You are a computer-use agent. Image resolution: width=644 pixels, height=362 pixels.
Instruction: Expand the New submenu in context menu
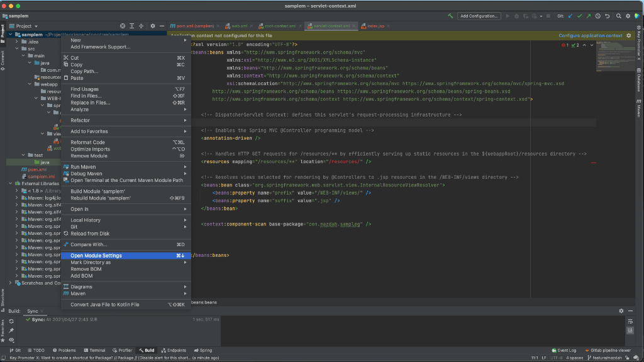[126, 40]
